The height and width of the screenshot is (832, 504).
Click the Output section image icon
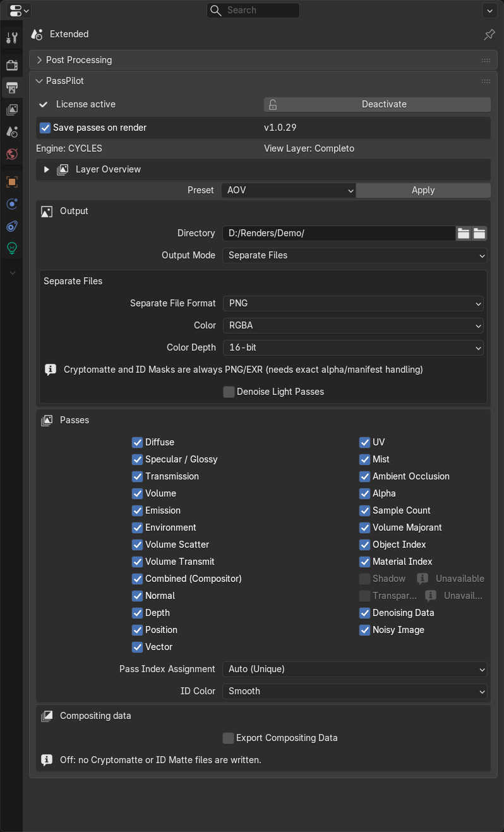[x=46, y=211]
